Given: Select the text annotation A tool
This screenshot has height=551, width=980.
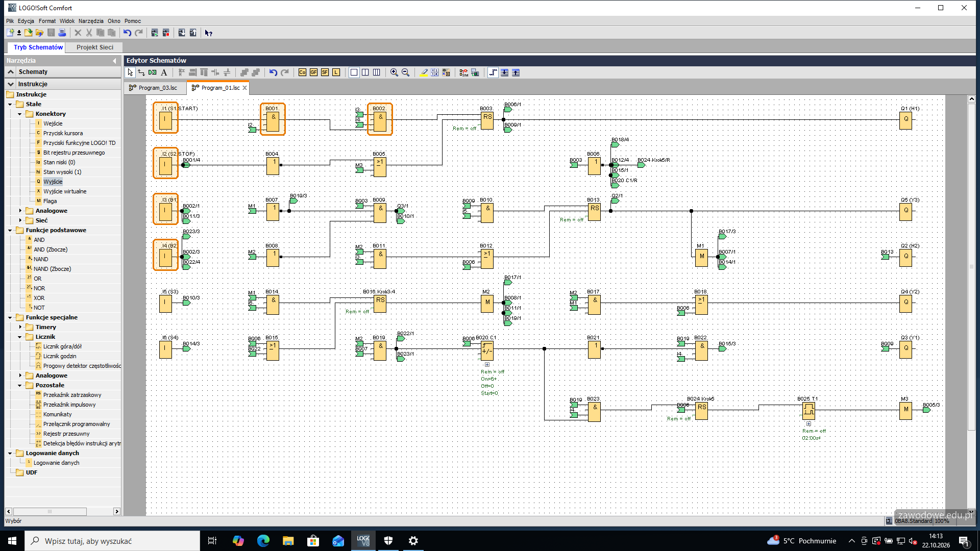Looking at the screenshot, I should pos(164,72).
